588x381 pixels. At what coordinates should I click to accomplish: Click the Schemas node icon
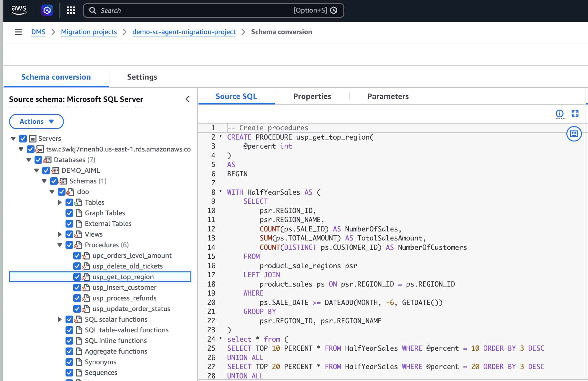(63, 181)
